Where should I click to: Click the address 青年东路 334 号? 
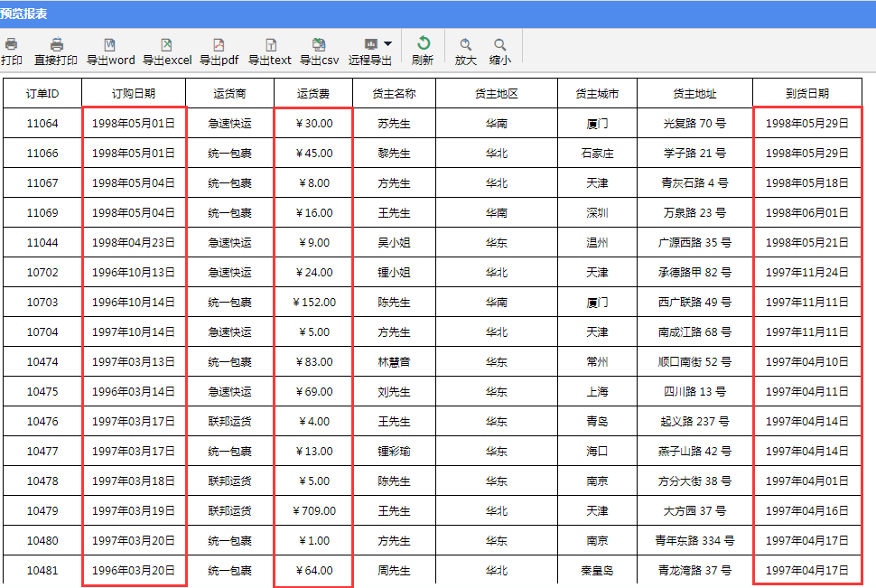point(694,541)
